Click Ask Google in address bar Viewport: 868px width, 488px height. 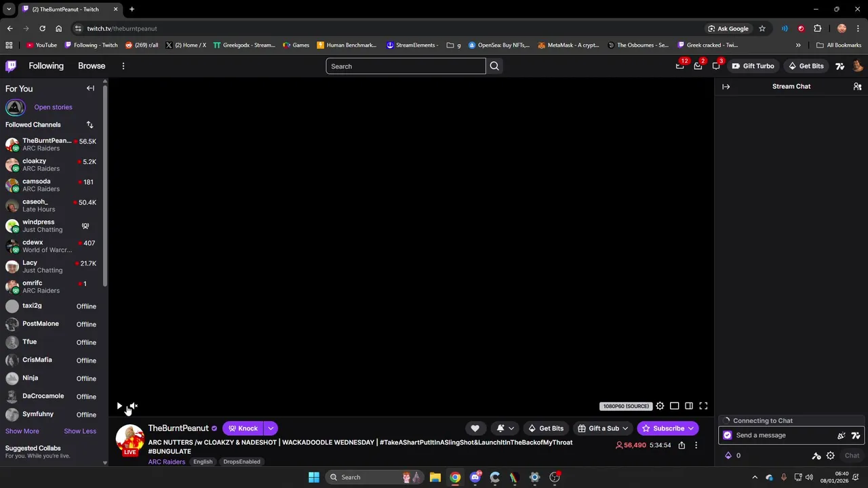728,28
